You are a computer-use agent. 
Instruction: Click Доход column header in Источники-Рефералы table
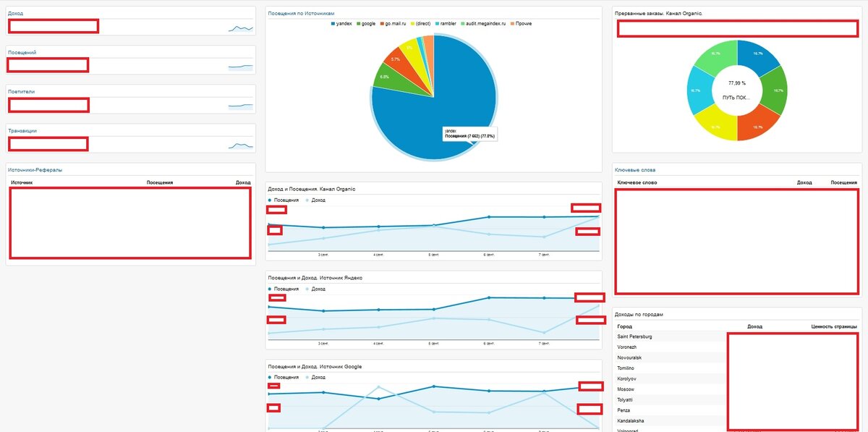243,182
